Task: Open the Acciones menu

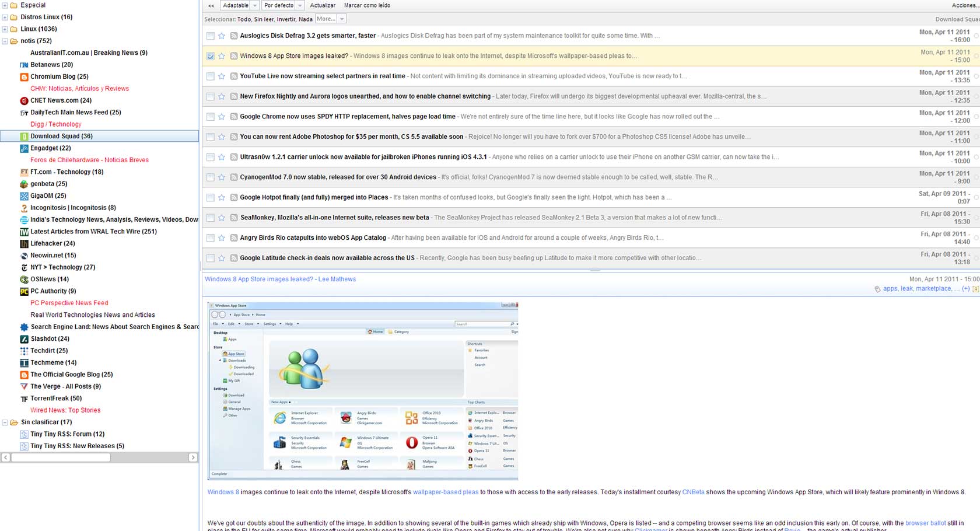Action: pos(965,5)
